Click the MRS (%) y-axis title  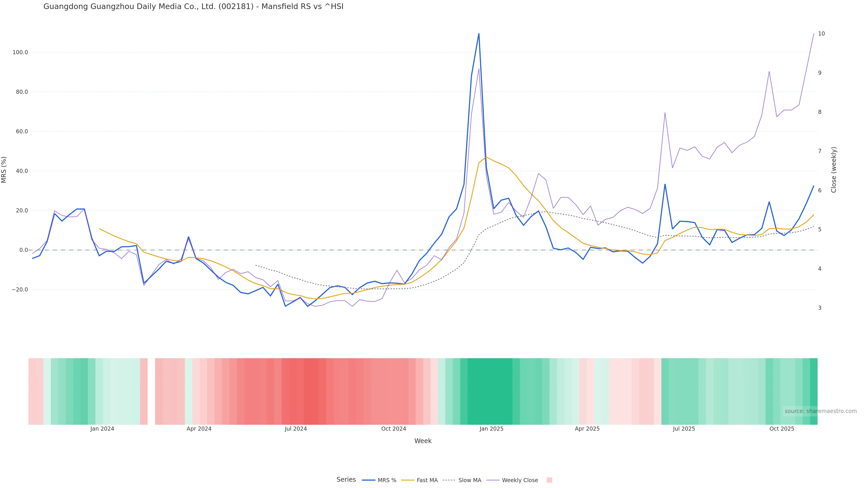(x=4, y=169)
